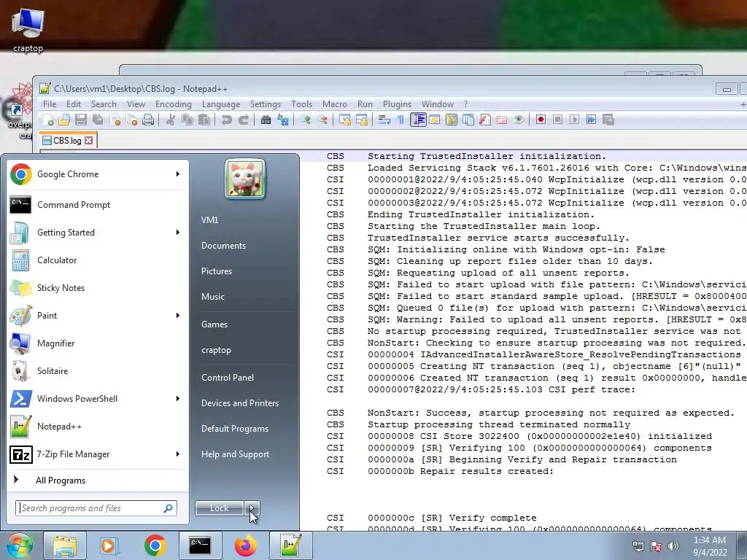This screenshot has width=747, height=560.
Task: Click the Close file toolbar icon
Action: (115, 120)
